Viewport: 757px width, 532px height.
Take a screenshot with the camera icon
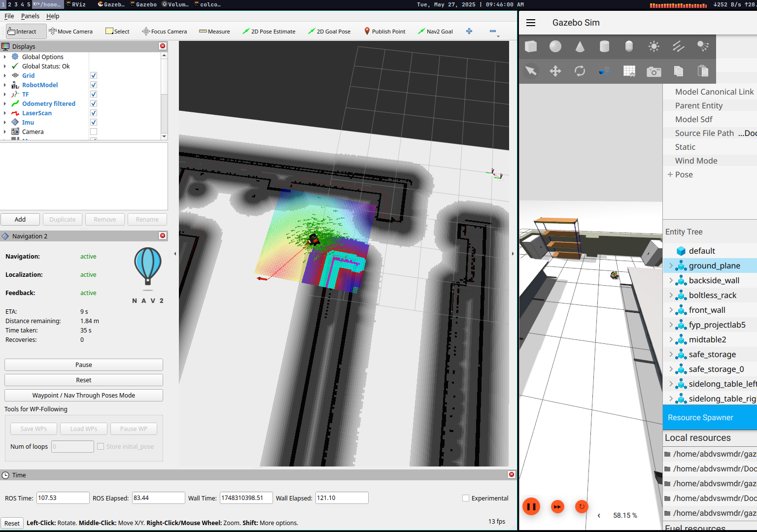coord(654,72)
